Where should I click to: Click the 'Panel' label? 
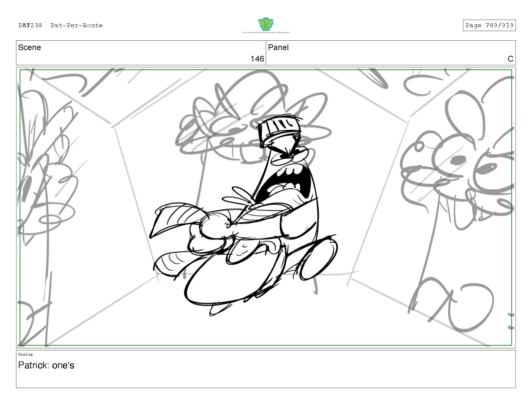tap(278, 47)
